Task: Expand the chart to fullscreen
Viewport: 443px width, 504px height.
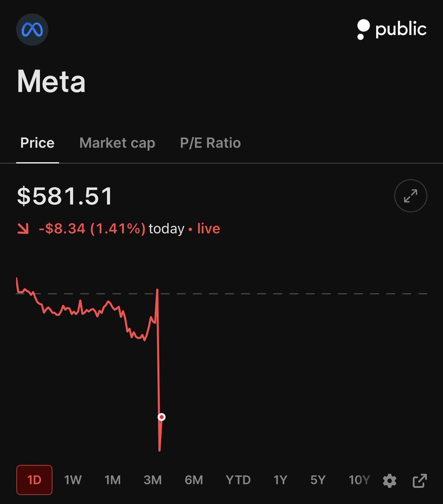Action: tap(411, 196)
